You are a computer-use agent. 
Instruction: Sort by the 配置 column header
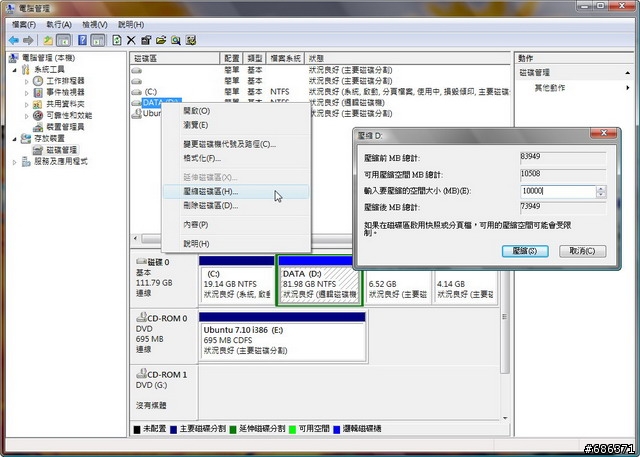tap(231, 58)
